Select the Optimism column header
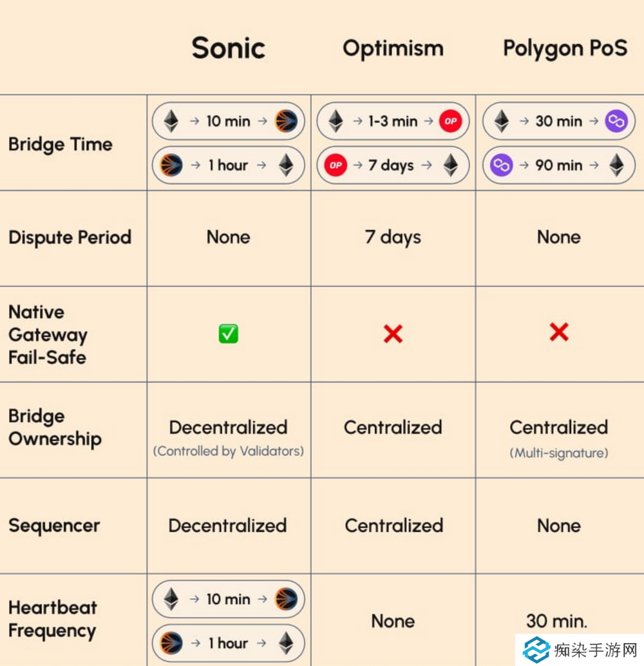 393,48
